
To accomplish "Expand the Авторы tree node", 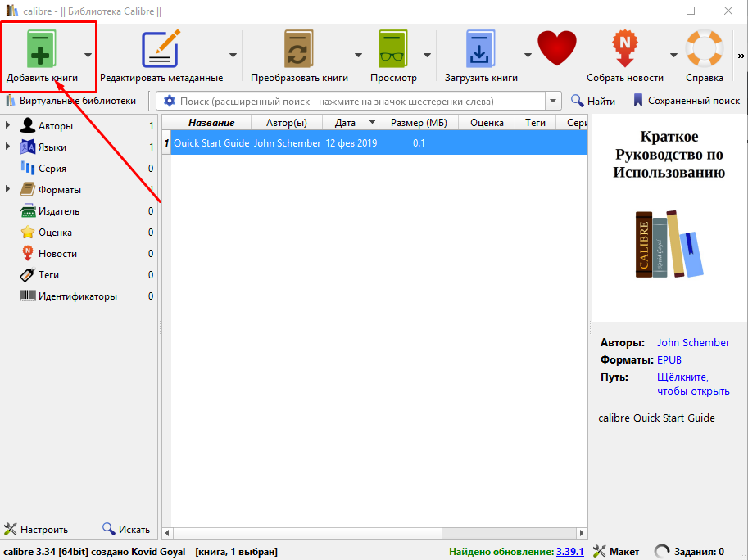I will (x=7, y=125).
